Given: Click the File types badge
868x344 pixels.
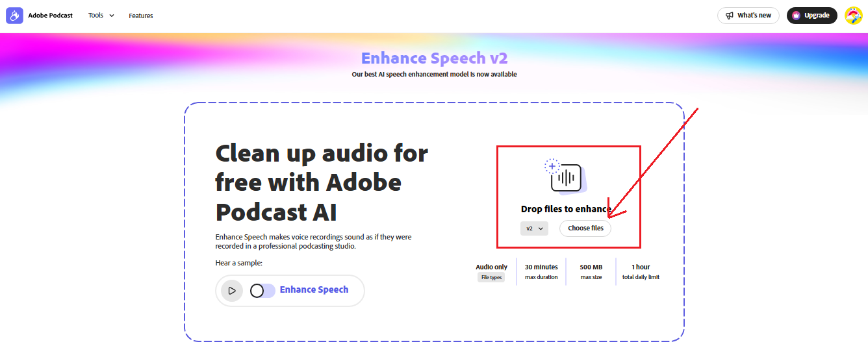Looking at the screenshot, I should coord(491,277).
